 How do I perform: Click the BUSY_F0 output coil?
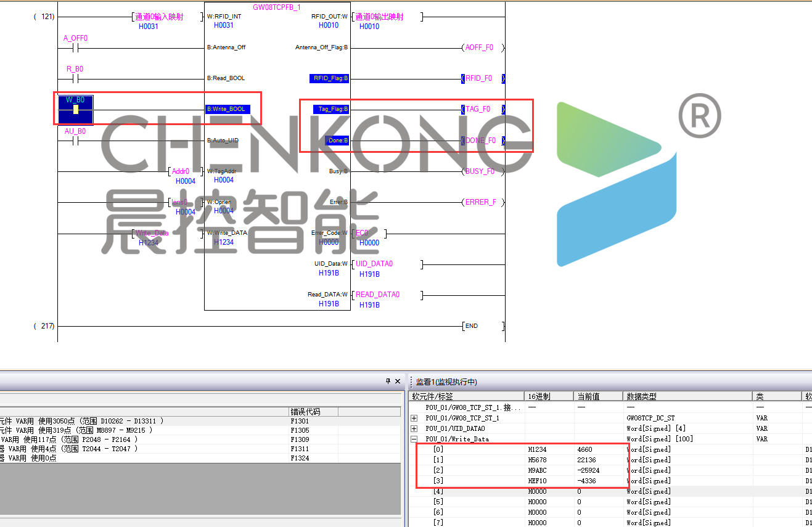483,171
